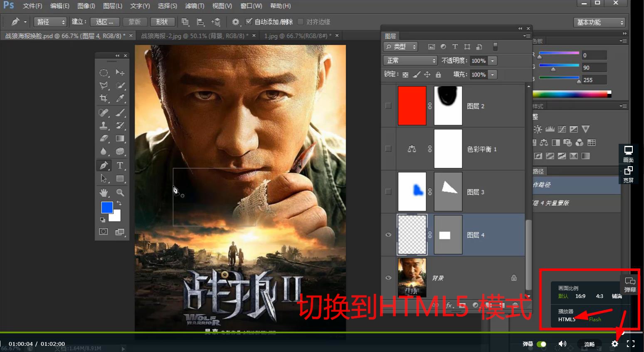The image size is (644, 352).
Task: Open the opacity 不透明度 dropdown arrow
Action: click(493, 61)
